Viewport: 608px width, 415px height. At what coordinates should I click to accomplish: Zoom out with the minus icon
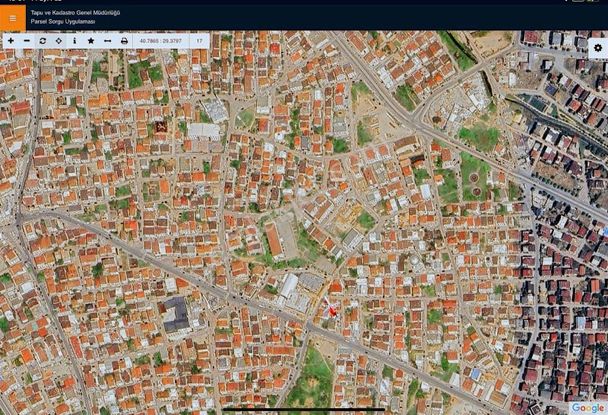(27, 41)
